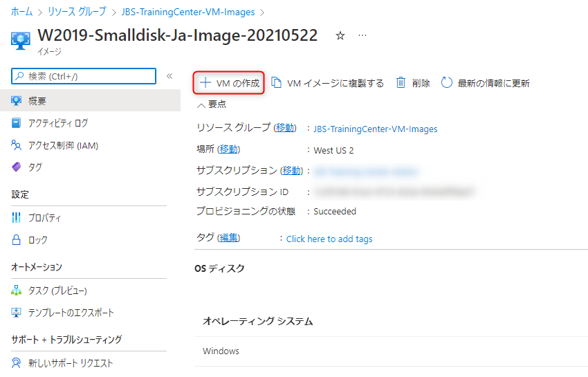The width and height of the screenshot is (588, 377).
Task: Click the Succeeded provisioning state value
Action: 335,211
